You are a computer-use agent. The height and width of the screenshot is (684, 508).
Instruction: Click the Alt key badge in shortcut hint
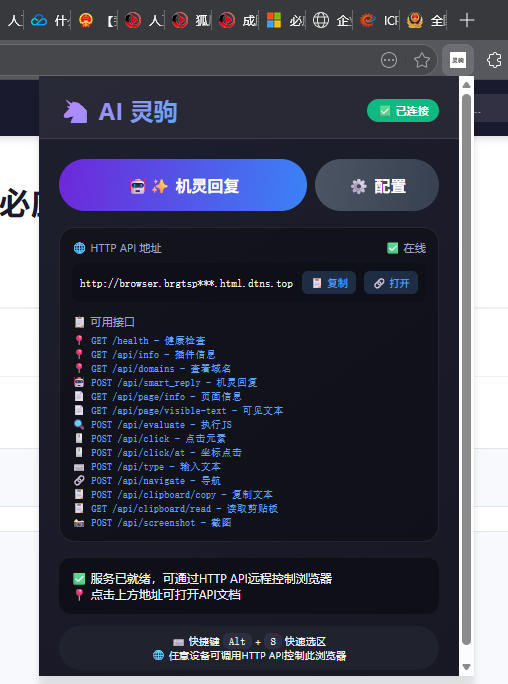pos(237,641)
